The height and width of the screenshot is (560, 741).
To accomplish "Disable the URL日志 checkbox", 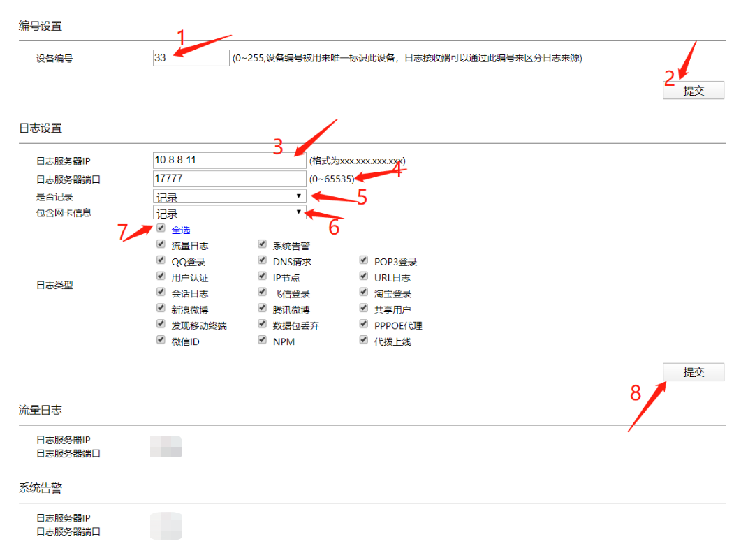I will tap(363, 277).
